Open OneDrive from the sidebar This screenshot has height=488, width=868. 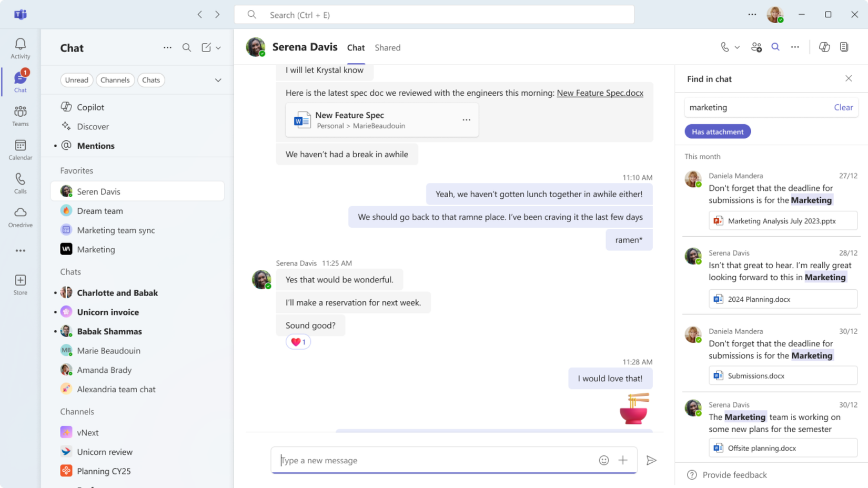(x=20, y=217)
